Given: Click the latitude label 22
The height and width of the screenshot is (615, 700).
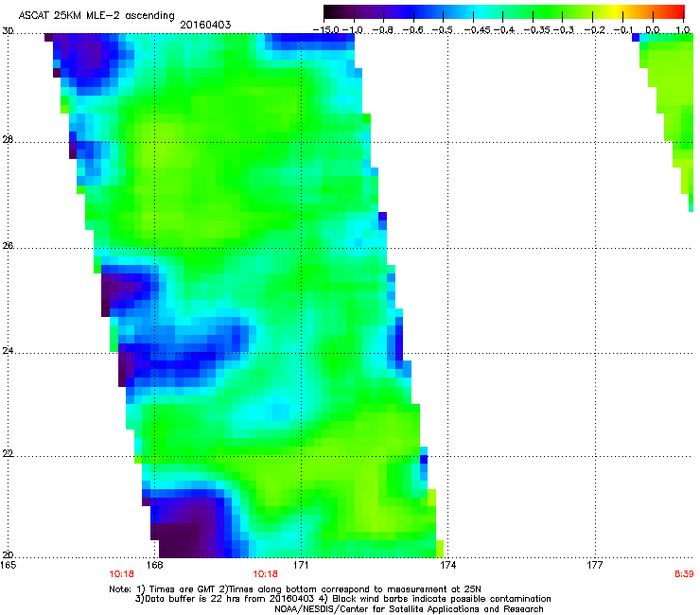Looking at the screenshot, I should (8, 453).
